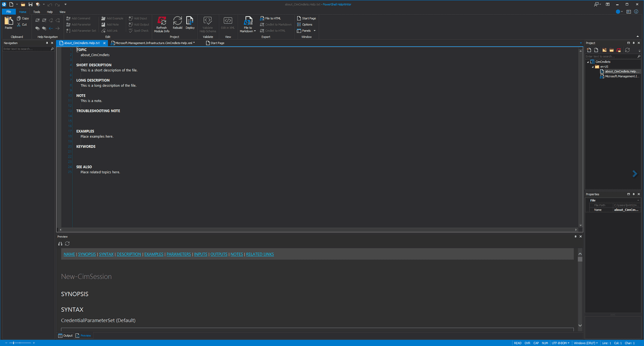The height and width of the screenshot is (346, 644).
Task: Open the blue circle theme dropdown at top right
Action: [620, 11]
